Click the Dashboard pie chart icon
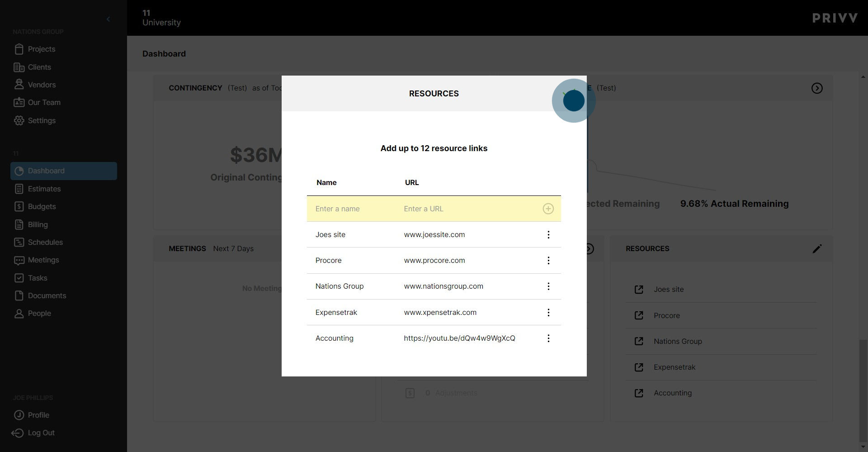Screen dimensions: 868x452 pos(19,171)
